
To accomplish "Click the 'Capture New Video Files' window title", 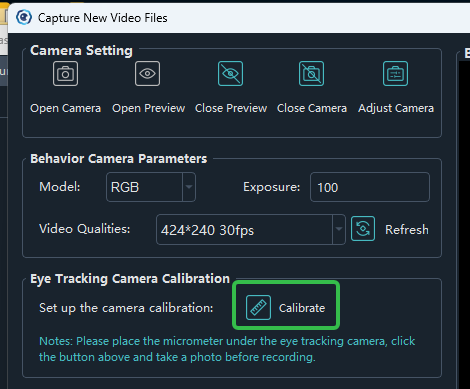I will 102,18.
